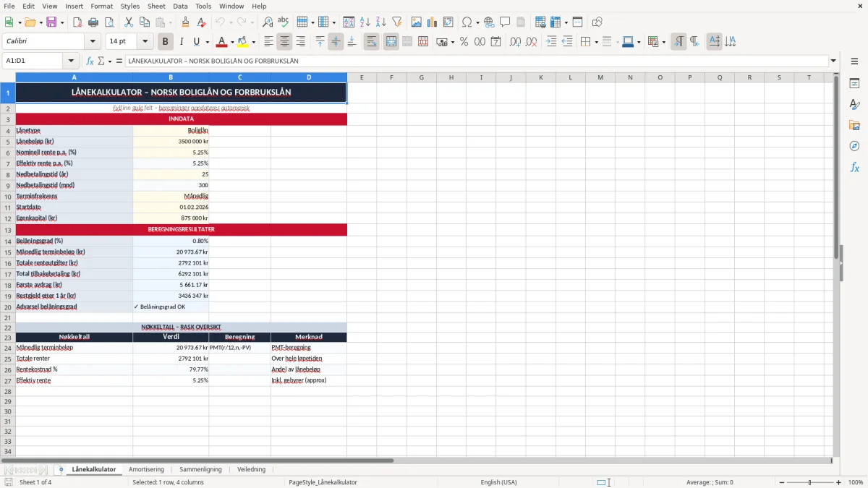Format cells as percent
The width and height of the screenshot is (868, 488).
click(464, 42)
